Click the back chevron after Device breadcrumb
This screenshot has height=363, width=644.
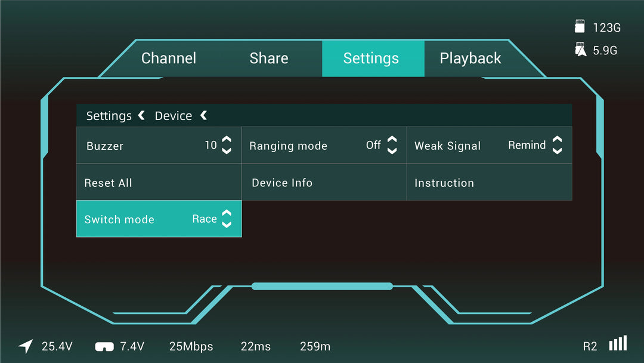(x=204, y=115)
